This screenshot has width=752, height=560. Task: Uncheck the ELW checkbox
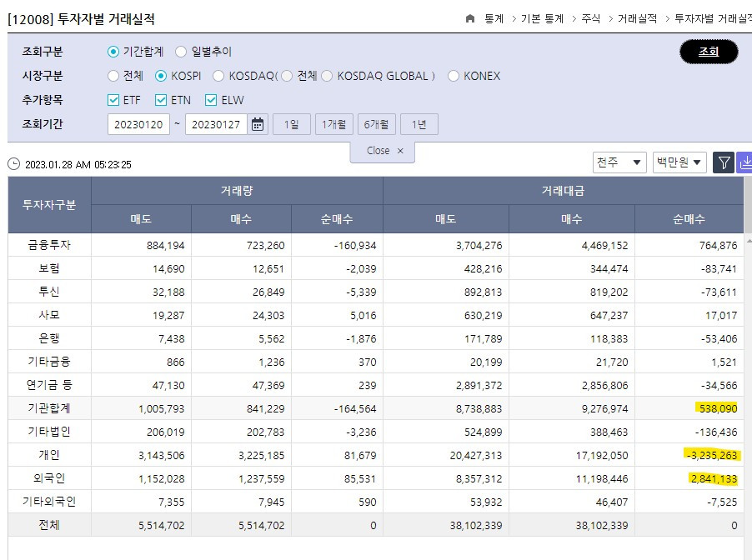coord(211,100)
